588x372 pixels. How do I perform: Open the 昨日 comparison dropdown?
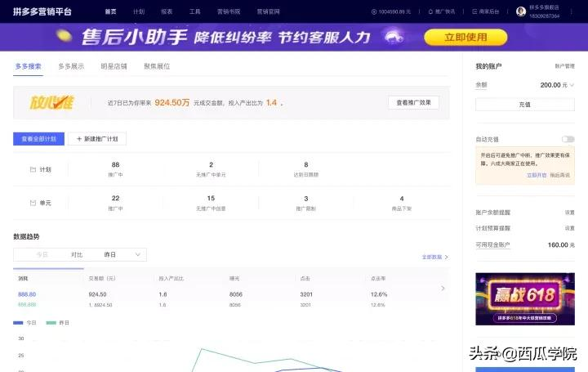click(x=122, y=254)
